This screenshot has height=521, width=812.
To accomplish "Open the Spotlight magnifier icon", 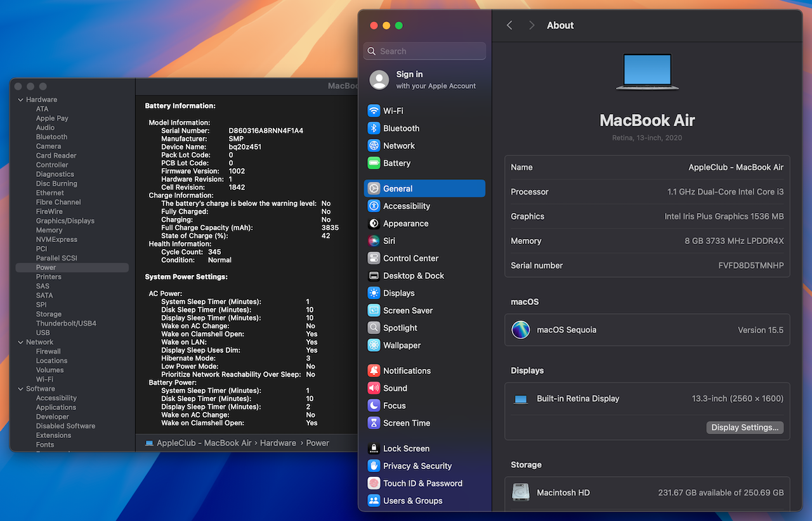I will click(x=374, y=328).
